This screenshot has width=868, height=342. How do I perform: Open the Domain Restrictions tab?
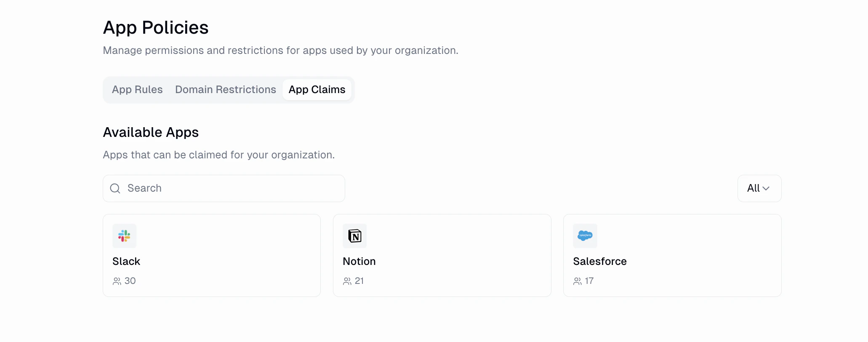coord(225,89)
